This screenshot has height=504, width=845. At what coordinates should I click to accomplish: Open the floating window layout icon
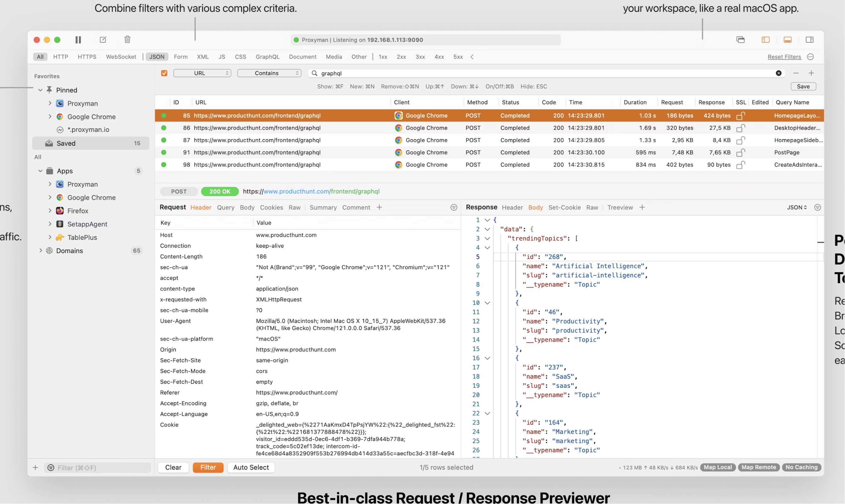740,40
